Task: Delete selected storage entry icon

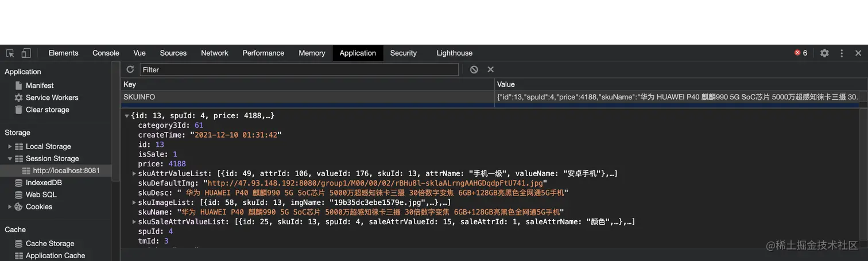Action: (490, 69)
